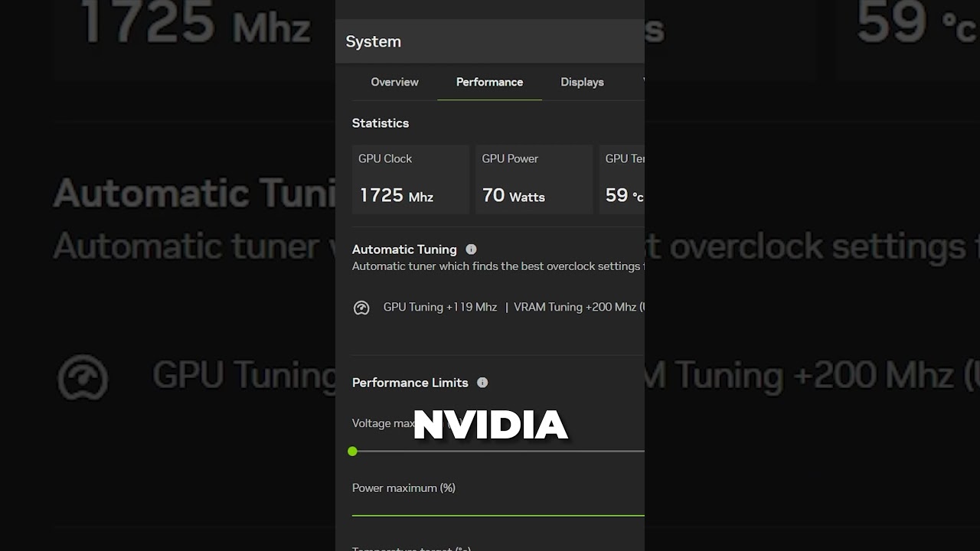Click the "Automatic Tuning" heading
The image size is (980, 551).
(404, 249)
